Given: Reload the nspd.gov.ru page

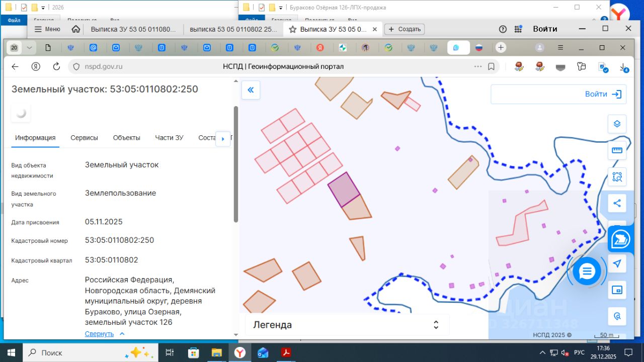Looking at the screenshot, I should [x=56, y=66].
